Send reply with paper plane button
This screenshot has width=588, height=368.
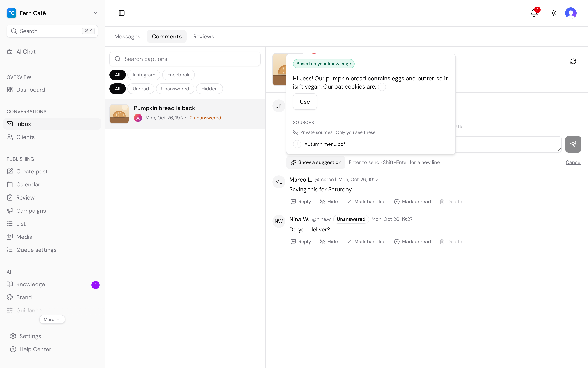click(573, 144)
